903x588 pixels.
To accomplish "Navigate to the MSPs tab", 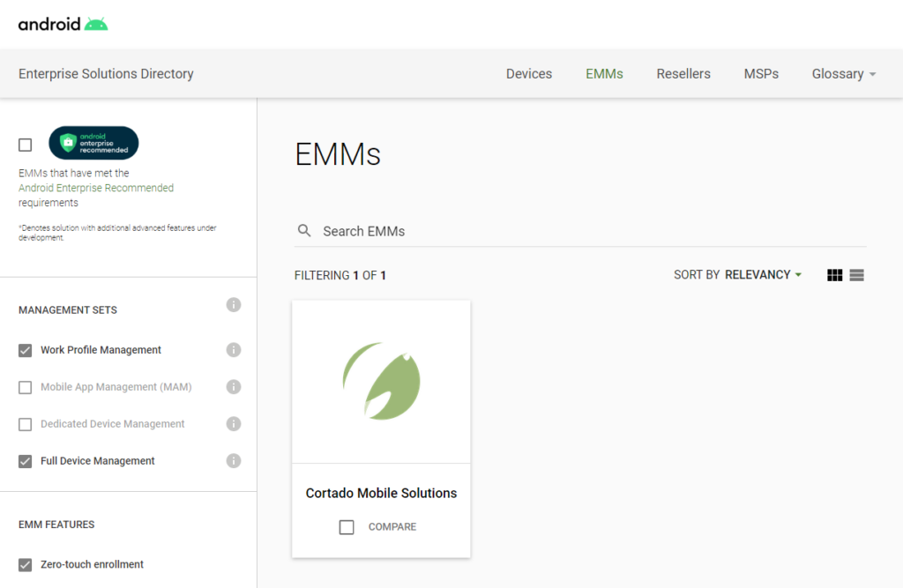I will [x=761, y=74].
